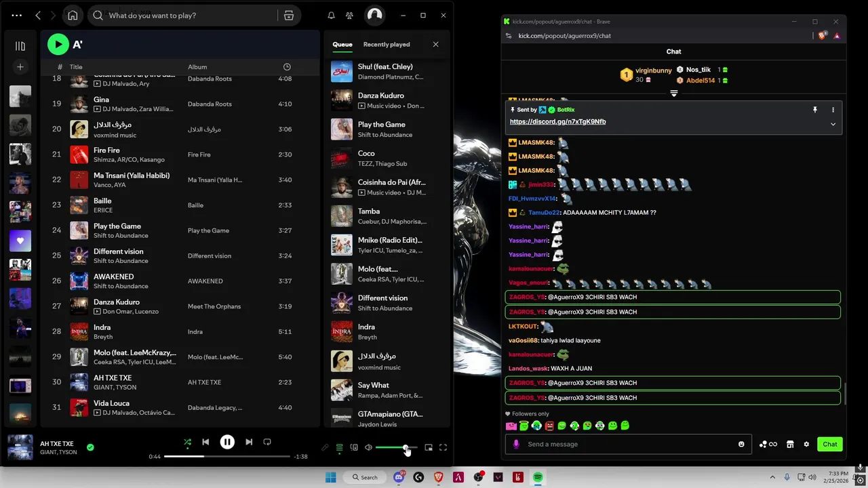Open Kick shop storefront icon
This screenshot has height=488, width=868.
point(790,444)
